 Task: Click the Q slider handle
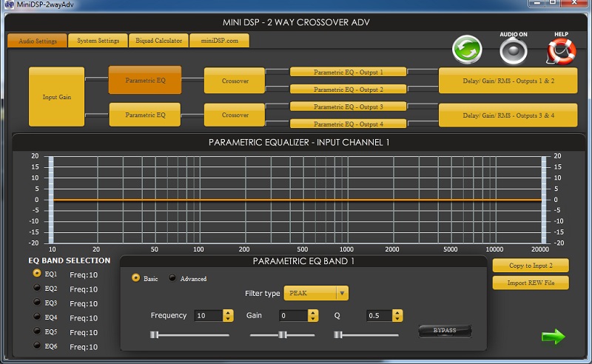(338, 334)
